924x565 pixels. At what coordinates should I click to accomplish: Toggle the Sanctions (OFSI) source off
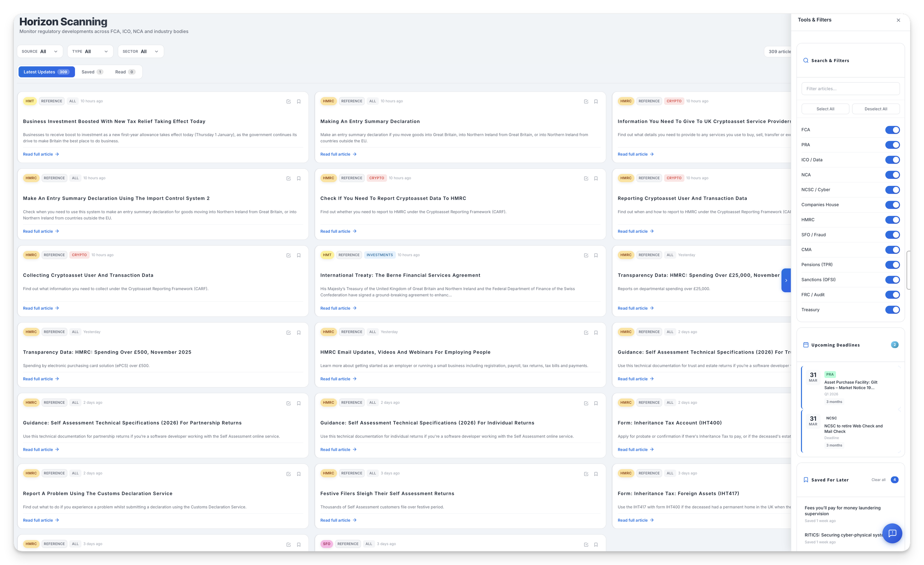point(892,280)
